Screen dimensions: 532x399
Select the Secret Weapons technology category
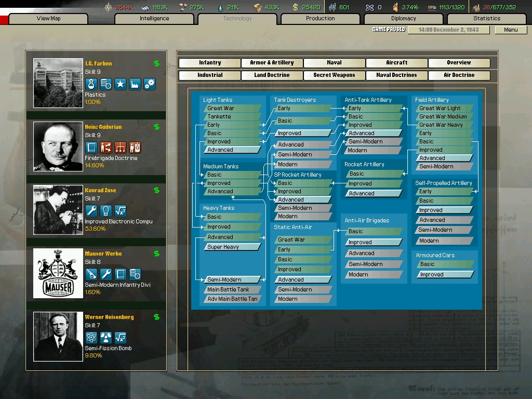pyautogui.click(x=334, y=75)
